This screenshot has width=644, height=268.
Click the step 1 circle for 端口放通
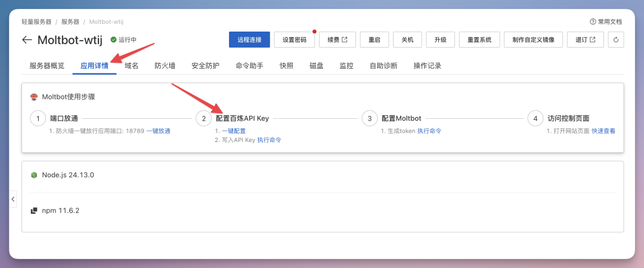coord(38,118)
